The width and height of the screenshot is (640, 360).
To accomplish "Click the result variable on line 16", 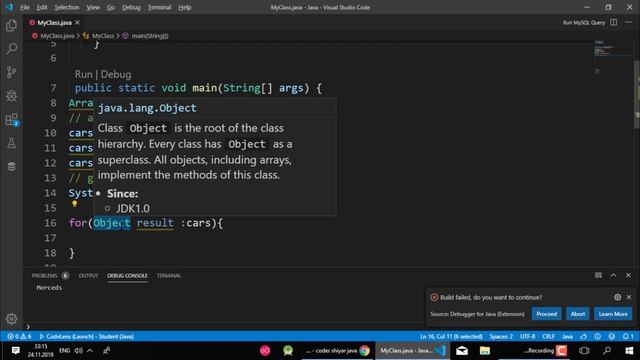I will [155, 223].
